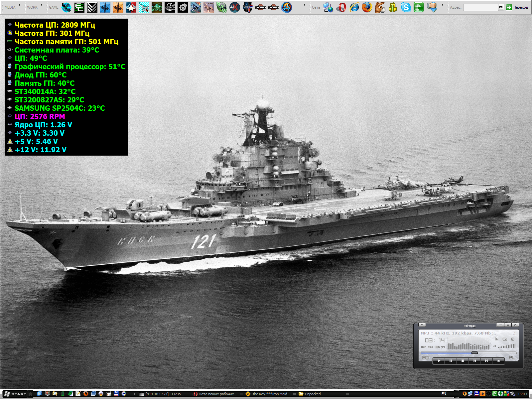Launch the globe game icon after GAME
Viewport: 532px width, 399px height.
[x=66, y=7]
